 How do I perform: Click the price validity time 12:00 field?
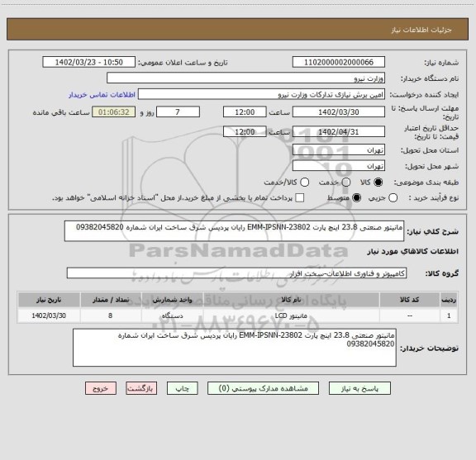[245, 131]
